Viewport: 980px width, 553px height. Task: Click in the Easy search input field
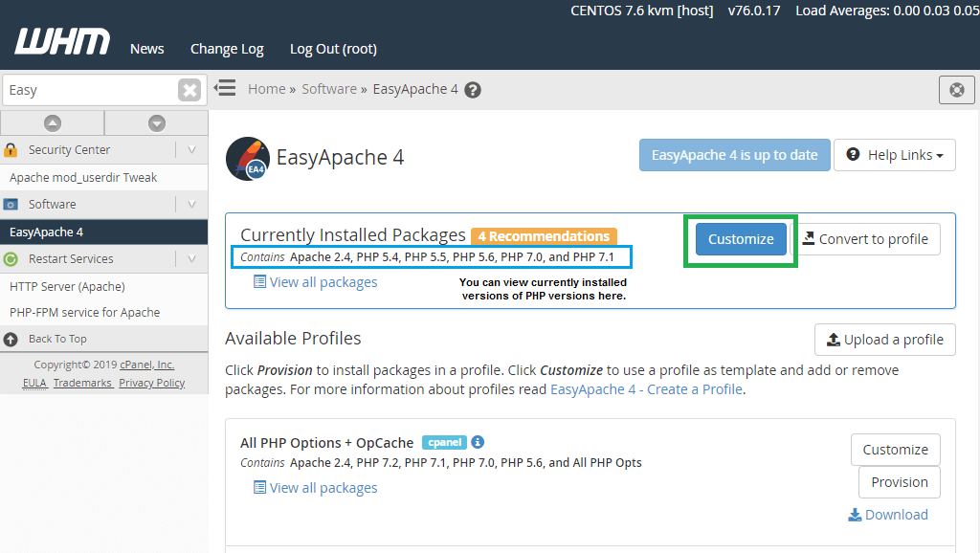[91, 90]
